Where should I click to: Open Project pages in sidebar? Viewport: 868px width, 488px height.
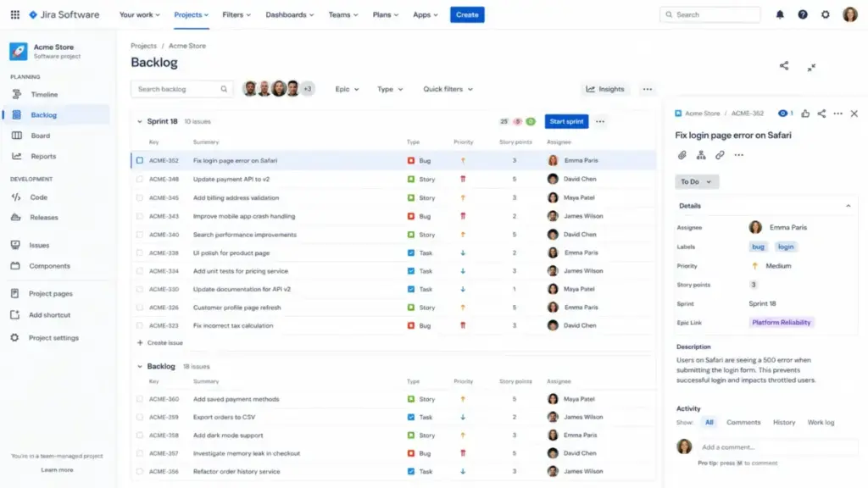[x=50, y=294]
